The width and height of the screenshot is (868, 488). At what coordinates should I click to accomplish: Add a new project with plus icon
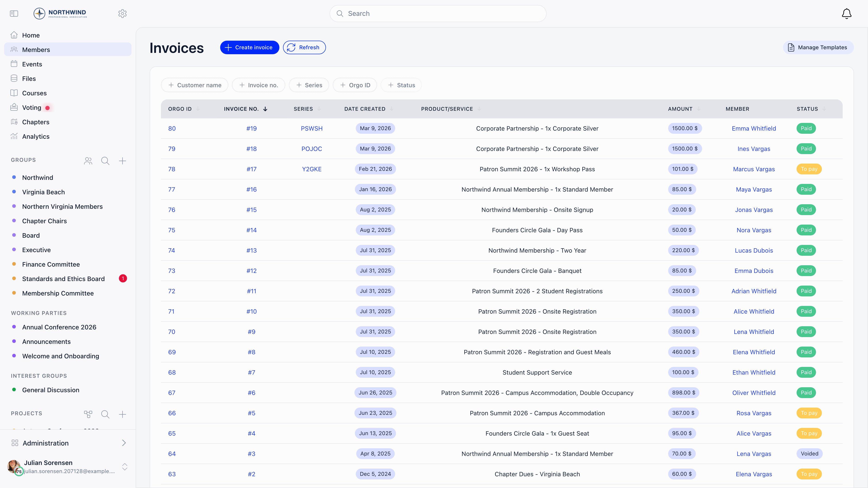point(122,414)
